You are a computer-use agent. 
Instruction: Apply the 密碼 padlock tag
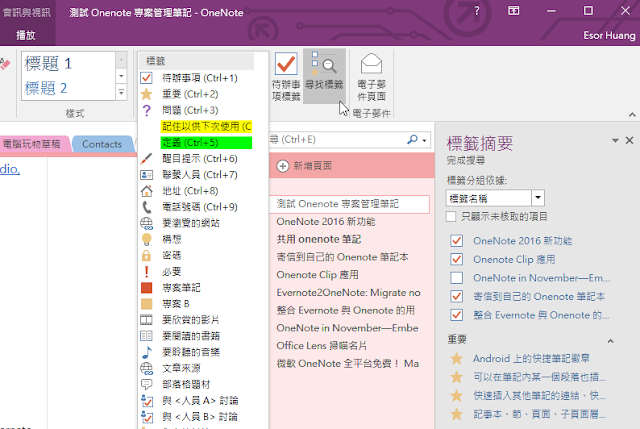pos(146,256)
